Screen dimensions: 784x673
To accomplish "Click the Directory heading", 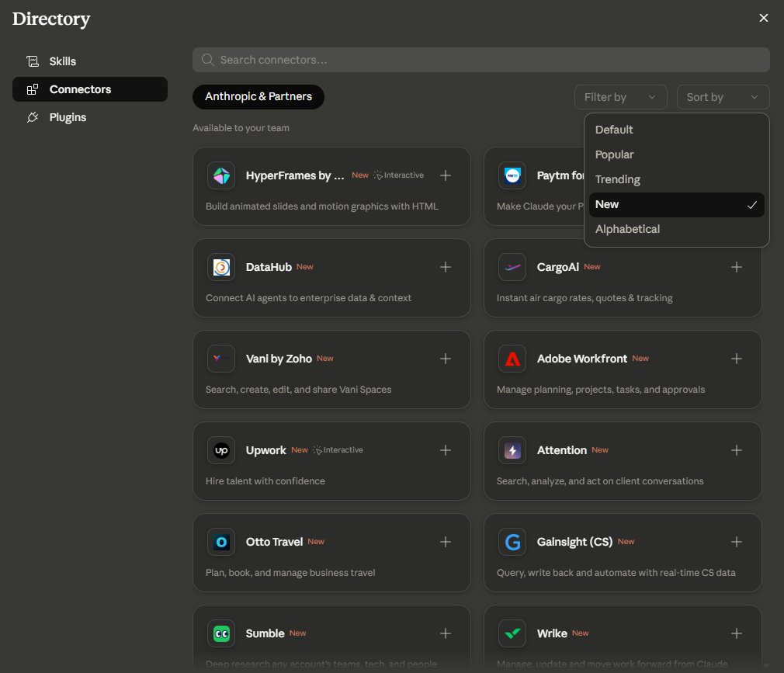I will point(51,19).
